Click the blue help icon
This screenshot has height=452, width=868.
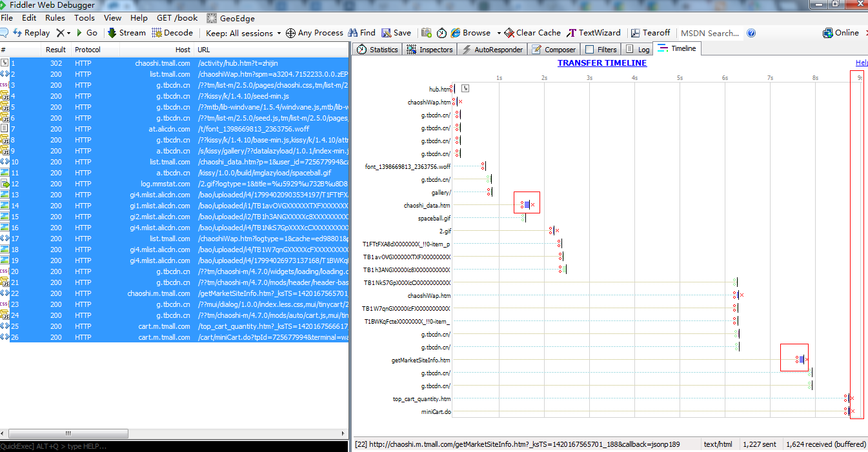click(751, 33)
